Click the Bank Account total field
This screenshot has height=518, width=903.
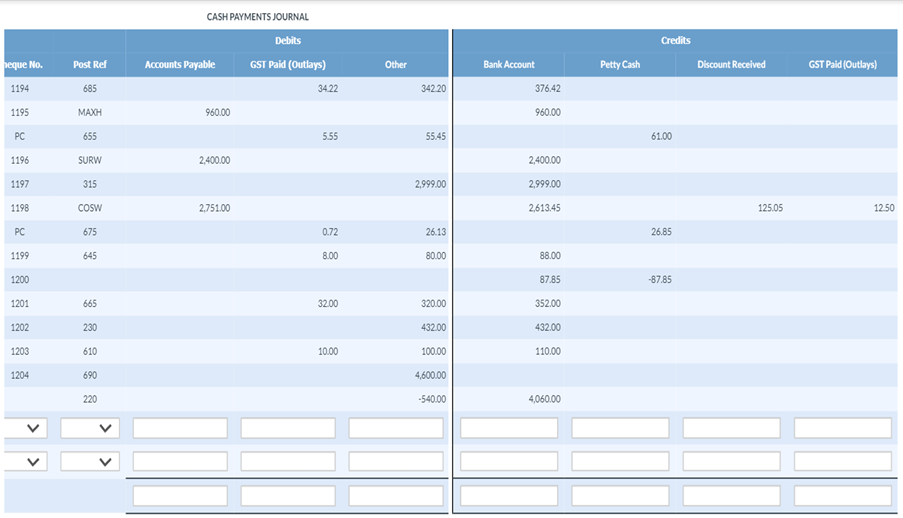pyautogui.click(x=509, y=496)
